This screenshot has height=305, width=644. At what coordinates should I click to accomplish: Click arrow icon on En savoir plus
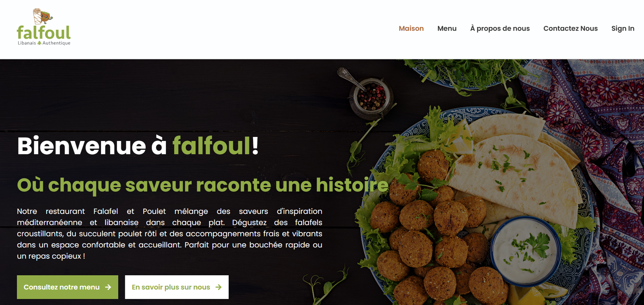219,287
